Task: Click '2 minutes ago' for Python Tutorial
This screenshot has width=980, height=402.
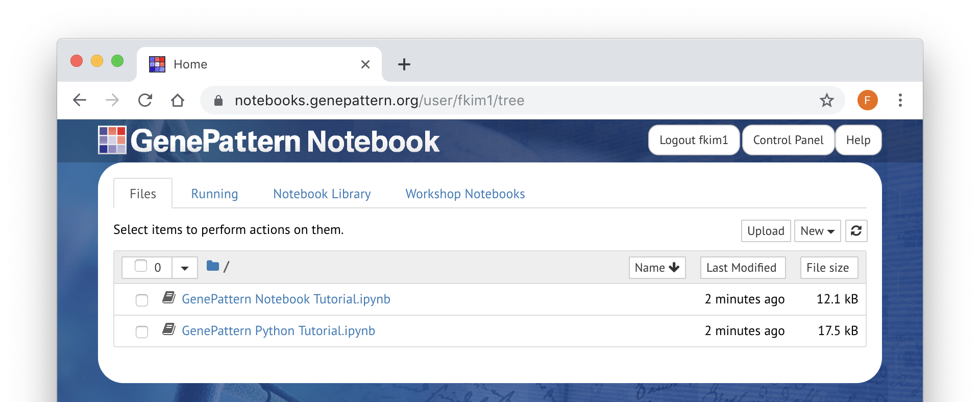Action: tap(745, 330)
